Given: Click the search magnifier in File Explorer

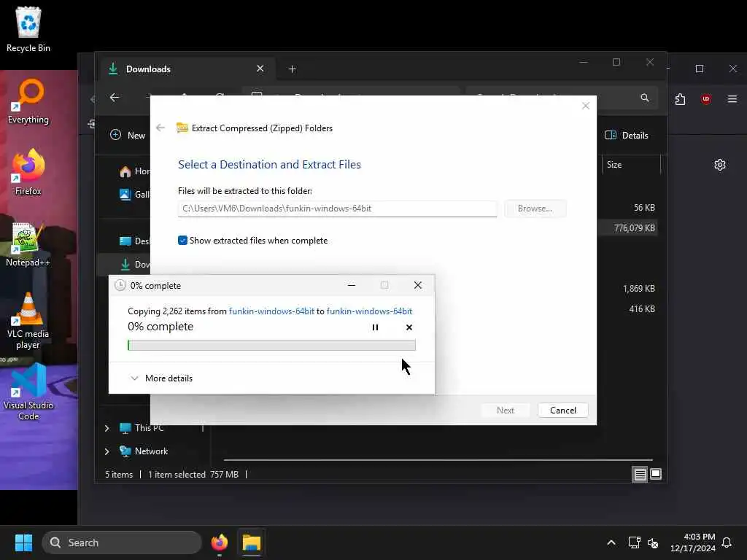Looking at the screenshot, I should (x=645, y=98).
